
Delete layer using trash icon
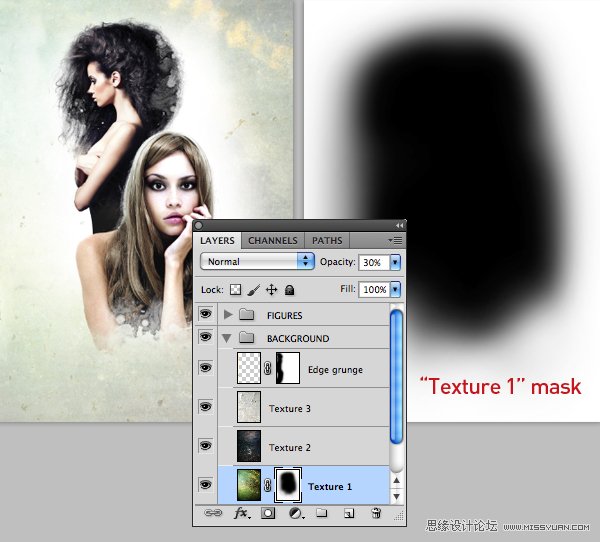[x=376, y=513]
